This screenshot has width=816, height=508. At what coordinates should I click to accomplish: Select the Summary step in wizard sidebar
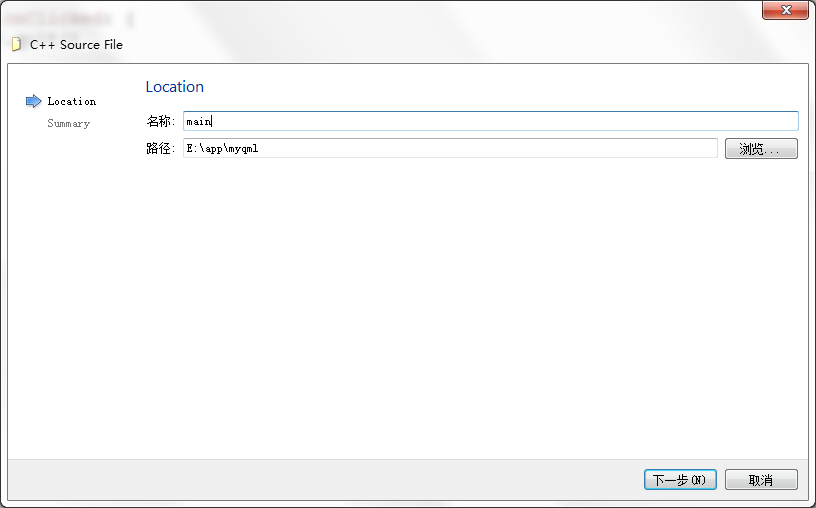[68, 124]
